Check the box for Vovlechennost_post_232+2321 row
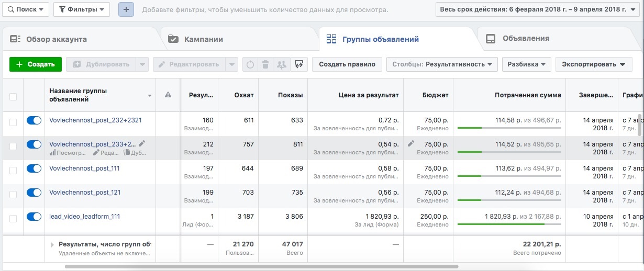This screenshot has width=644, height=271. [13, 121]
